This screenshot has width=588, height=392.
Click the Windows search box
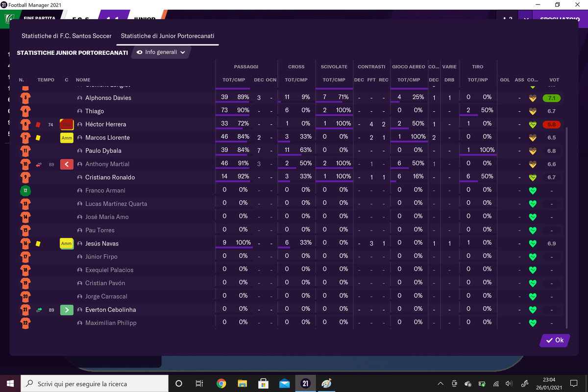pos(94,384)
